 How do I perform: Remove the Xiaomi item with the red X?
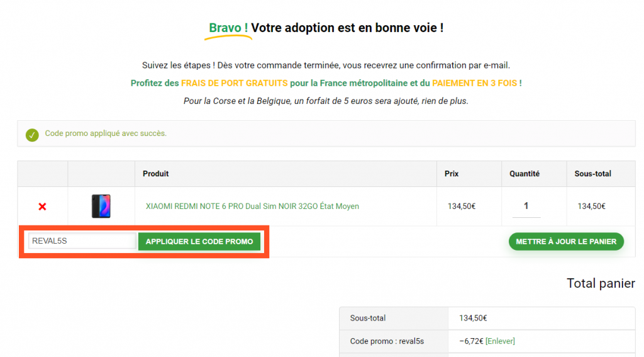coord(42,207)
